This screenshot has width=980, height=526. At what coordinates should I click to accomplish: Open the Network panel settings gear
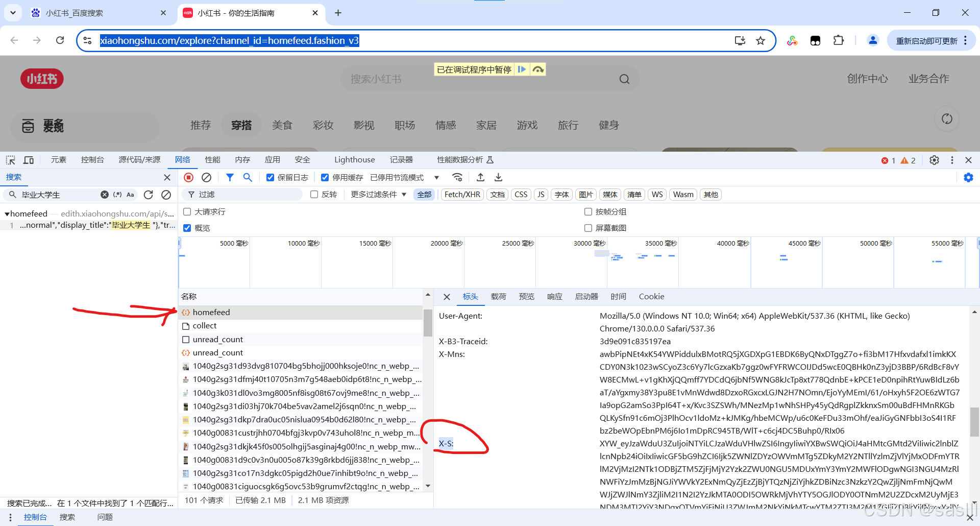968,177
